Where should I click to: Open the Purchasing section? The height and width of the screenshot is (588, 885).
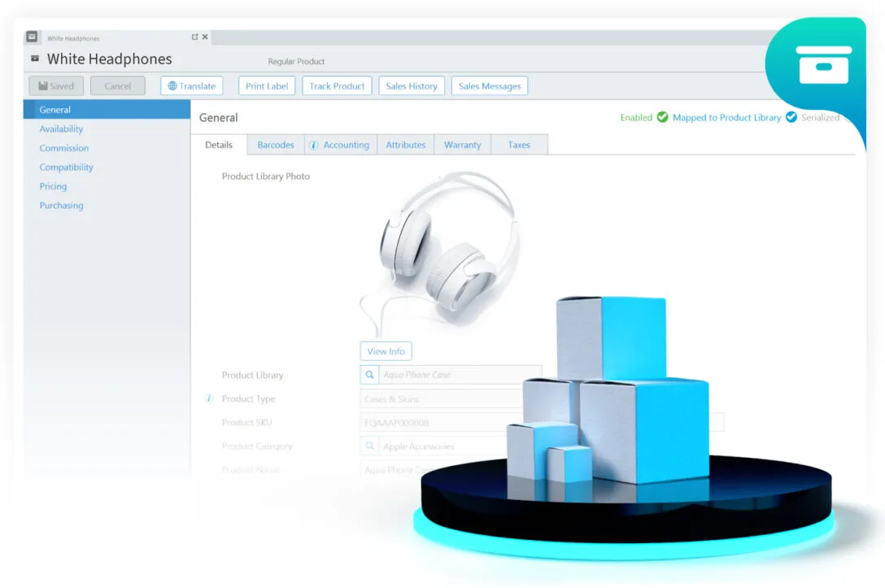[x=61, y=206]
